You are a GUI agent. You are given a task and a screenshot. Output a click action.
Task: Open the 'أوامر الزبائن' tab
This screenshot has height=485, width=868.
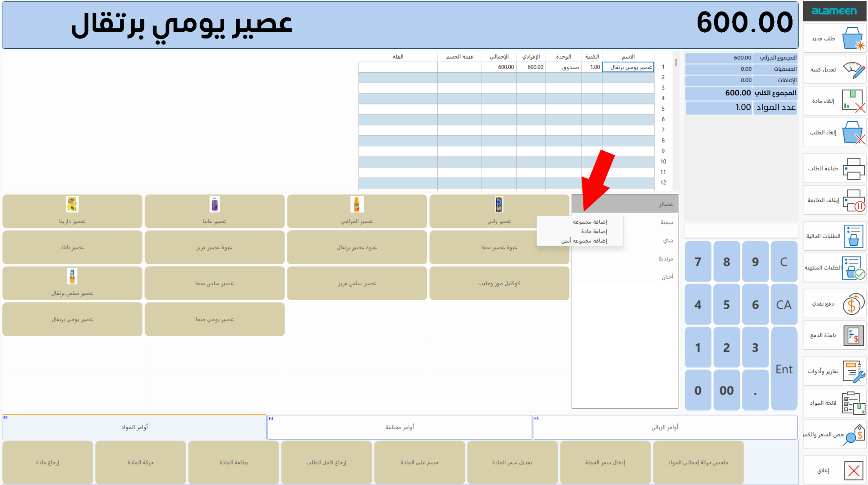click(x=665, y=427)
